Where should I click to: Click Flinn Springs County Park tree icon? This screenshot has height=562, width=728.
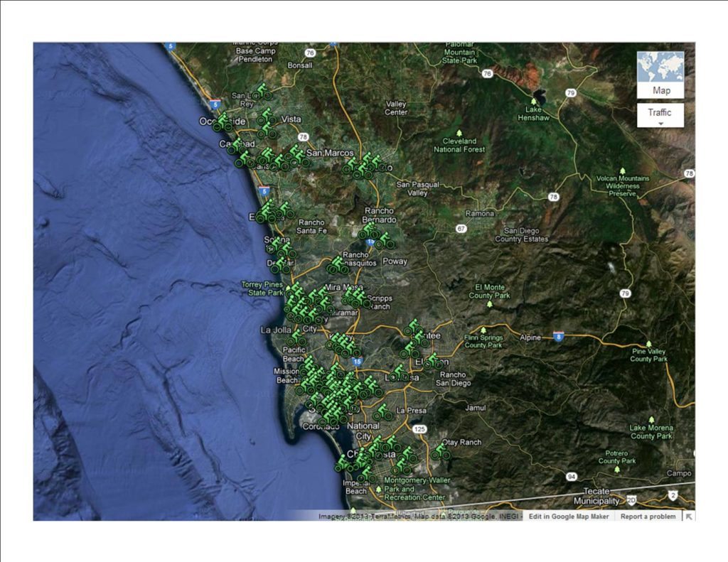coord(483,330)
